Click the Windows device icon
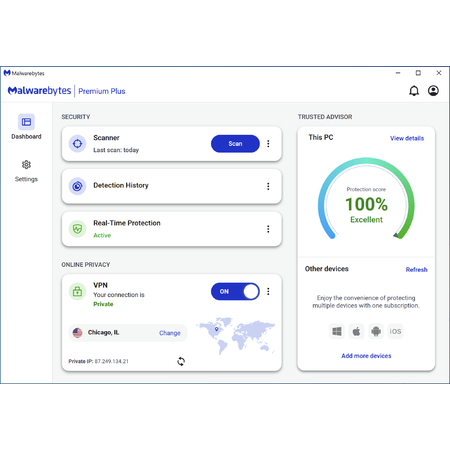450x450 pixels. coord(337,331)
